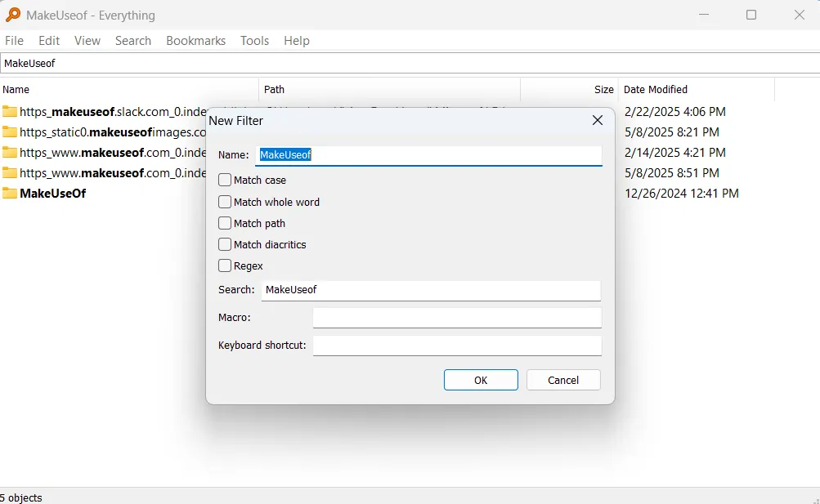Click the Everything app icon in title bar
The height and width of the screenshot is (504, 820).
pyautogui.click(x=13, y=15)
